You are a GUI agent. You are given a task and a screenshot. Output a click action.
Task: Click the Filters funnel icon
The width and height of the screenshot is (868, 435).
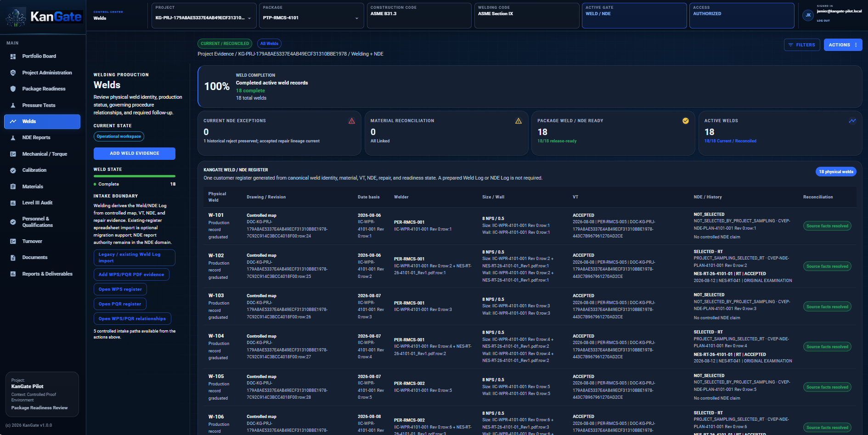pos(791,45)
